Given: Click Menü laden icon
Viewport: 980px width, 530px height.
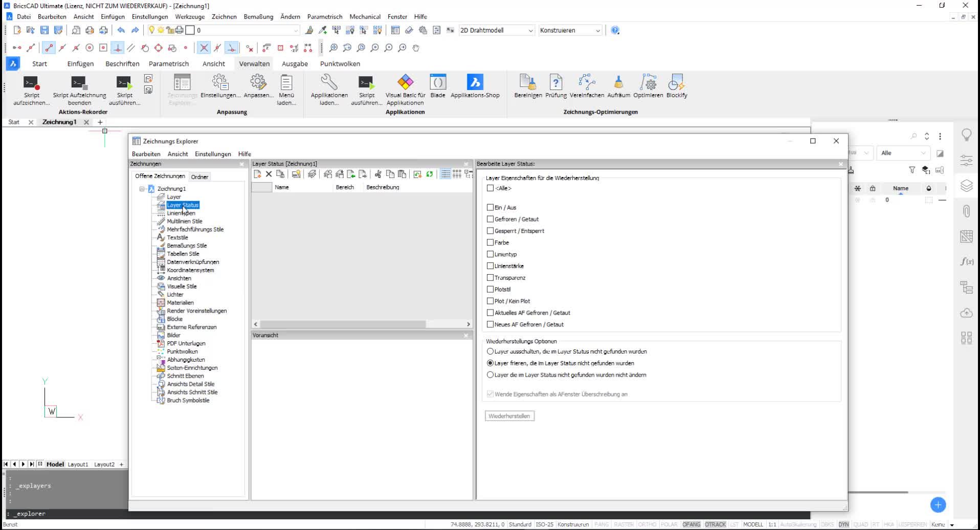Looking at the screenshot, I should (286, 83).
